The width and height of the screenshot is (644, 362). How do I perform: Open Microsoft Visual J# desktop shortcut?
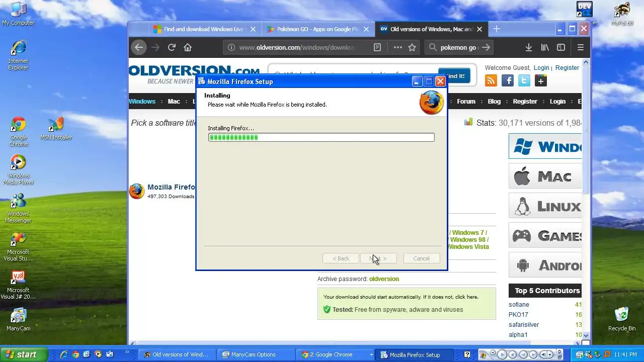tap(18, 285)
